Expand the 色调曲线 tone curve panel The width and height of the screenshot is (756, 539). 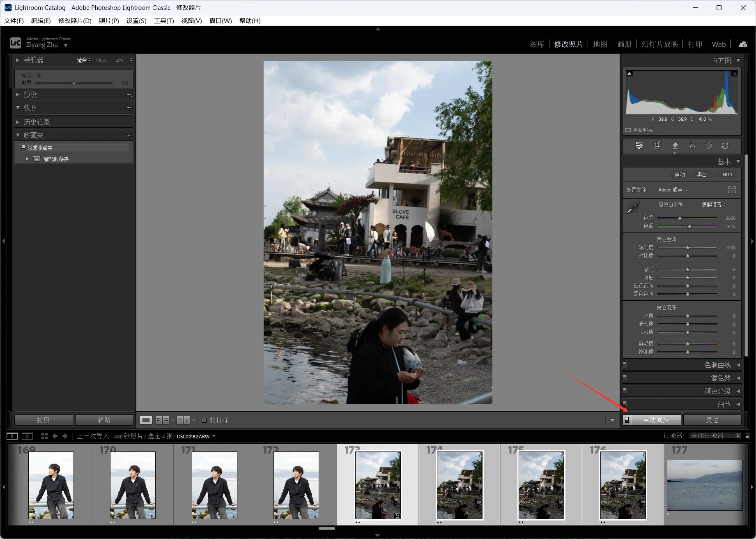tap(717, 365)
